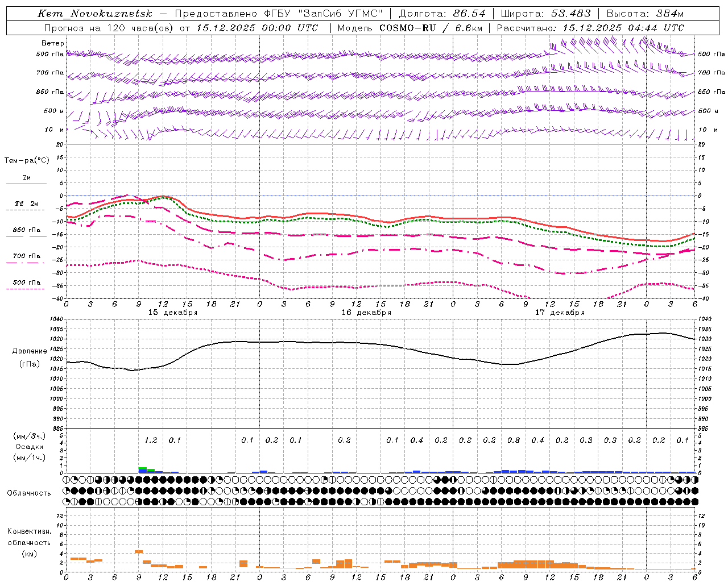Click the green precipitation bar on 15 декабря
This screenshot has width=728, height=582.
click(143, 468)
